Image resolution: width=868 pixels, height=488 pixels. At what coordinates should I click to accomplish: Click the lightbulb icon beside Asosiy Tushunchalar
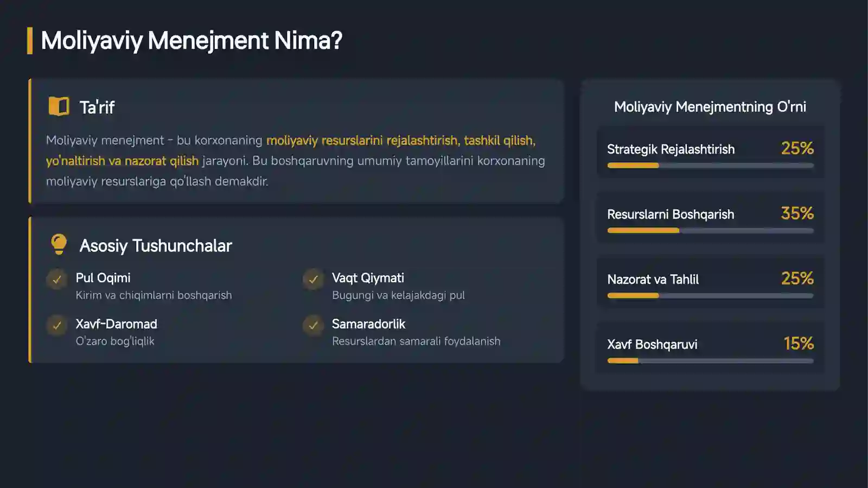[59, 244]
